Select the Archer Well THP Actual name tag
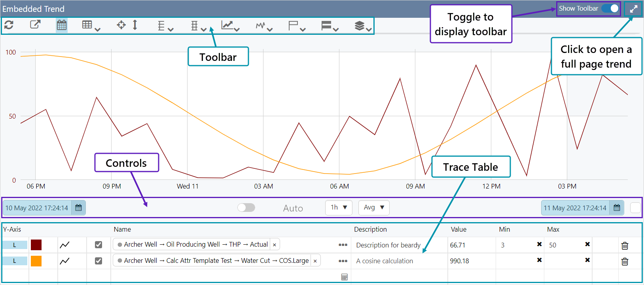The width and height of the screenshot is (644, 285). tap(197, 245)
